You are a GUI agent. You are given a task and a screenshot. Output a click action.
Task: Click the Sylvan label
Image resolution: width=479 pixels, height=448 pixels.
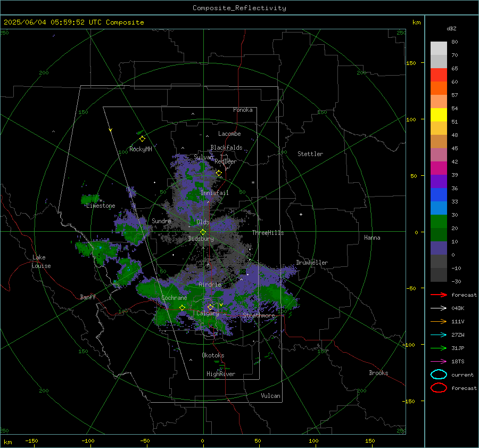click(x=204, y=157)
